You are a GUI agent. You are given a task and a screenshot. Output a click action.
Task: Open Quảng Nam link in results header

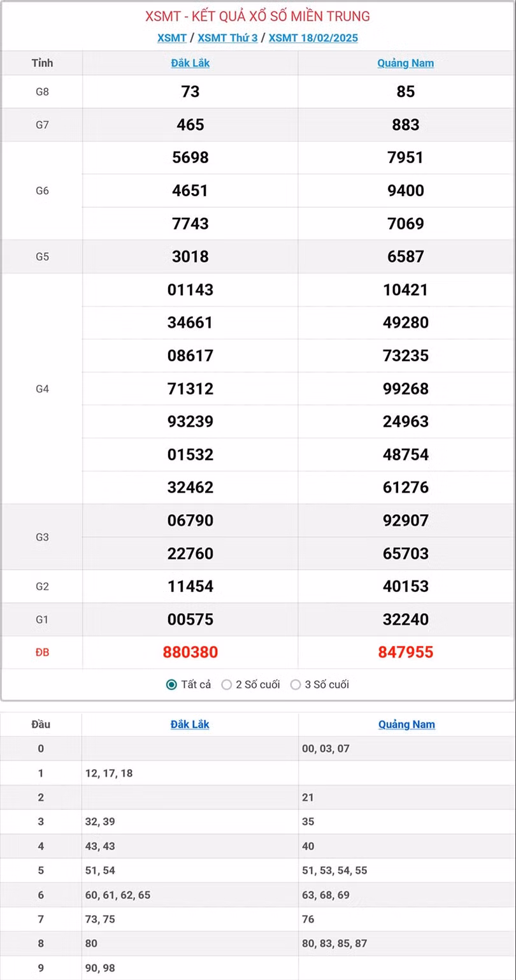coord(405,63)
